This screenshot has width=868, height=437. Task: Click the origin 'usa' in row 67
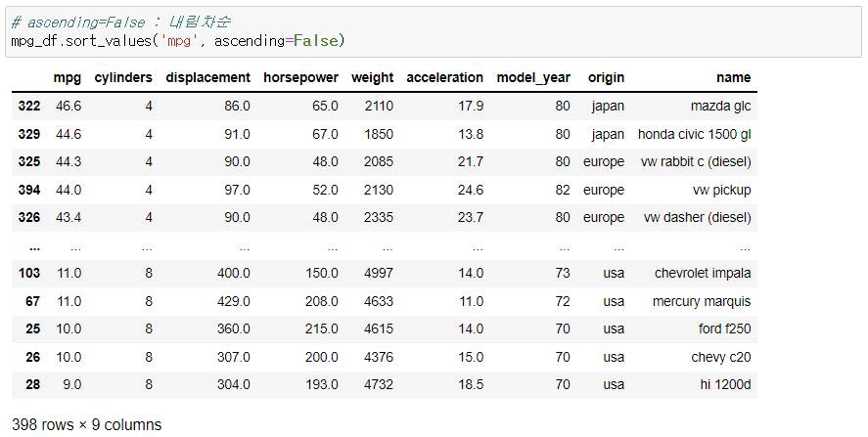614,301
